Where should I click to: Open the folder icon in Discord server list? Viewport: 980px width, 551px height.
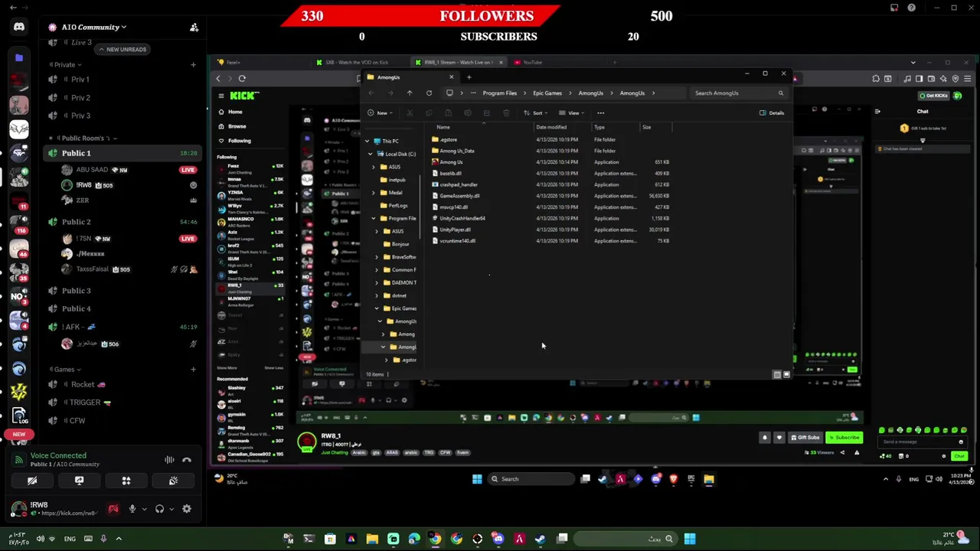(x=19, y=57)
